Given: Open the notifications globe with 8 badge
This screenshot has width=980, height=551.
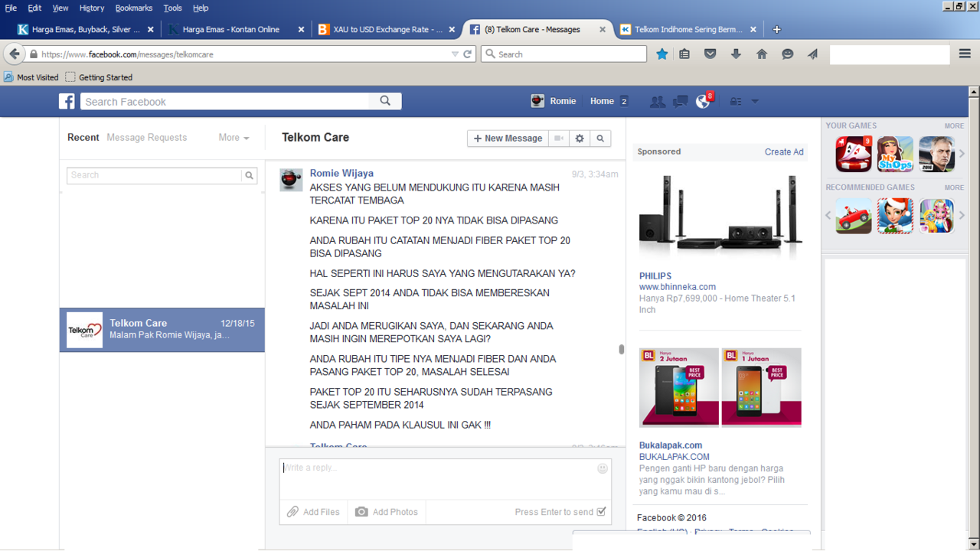Looking at the screenshot, I should pos(703,102).
